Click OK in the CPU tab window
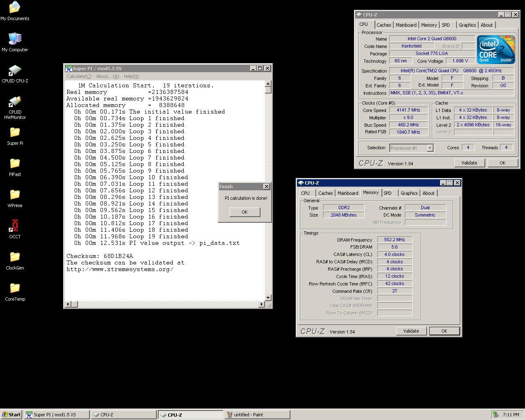Image resolution: width=525 pixels, height=420 pixels. [502, 163]
